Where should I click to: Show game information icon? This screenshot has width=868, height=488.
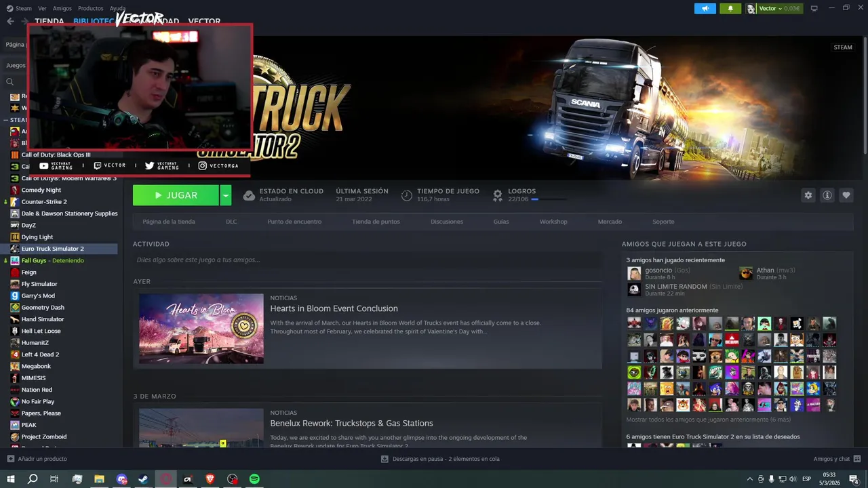click(x=827, y=195)
